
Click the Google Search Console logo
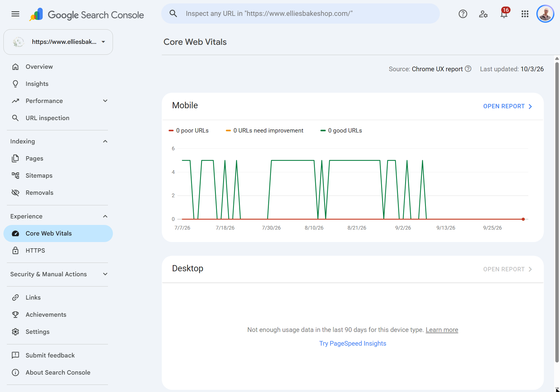click(86, 15)
